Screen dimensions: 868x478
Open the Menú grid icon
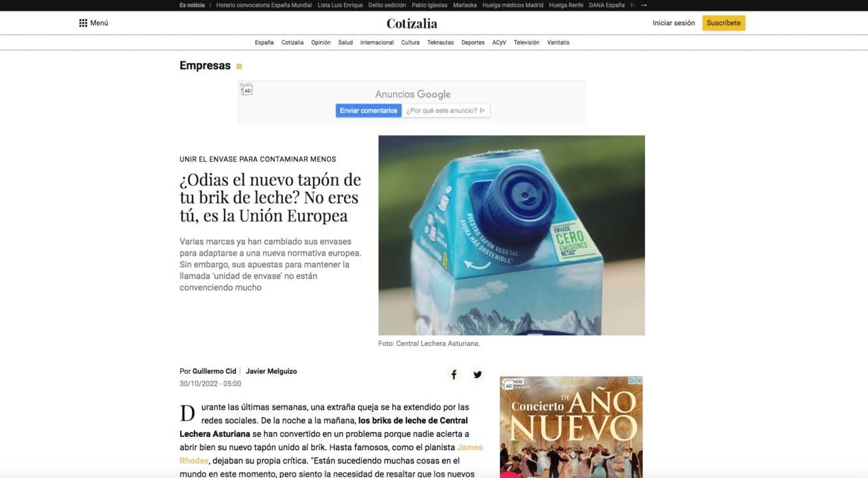(x=83, y=23)
